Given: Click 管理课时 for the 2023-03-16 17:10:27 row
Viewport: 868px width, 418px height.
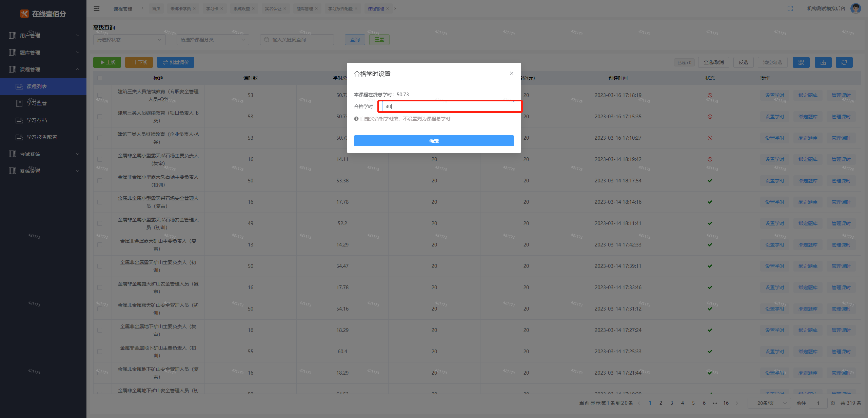Looking at the screenshot, I should coord(841,138).
